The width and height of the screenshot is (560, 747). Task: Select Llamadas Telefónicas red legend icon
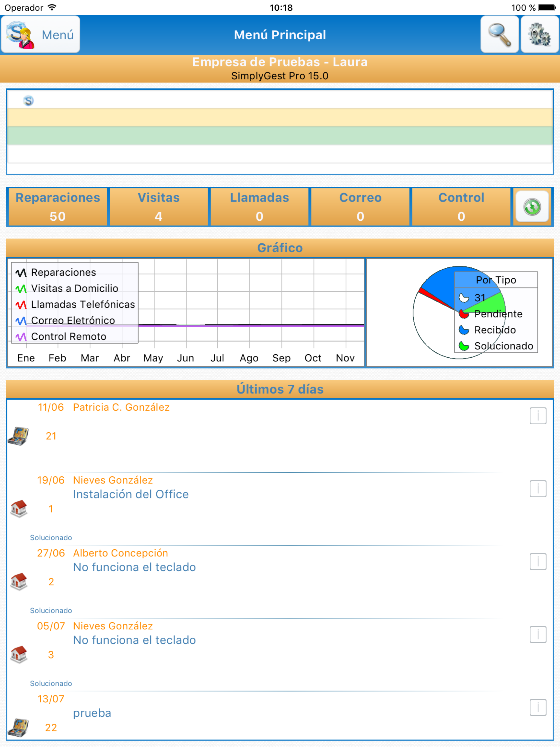tap(21, 305)
